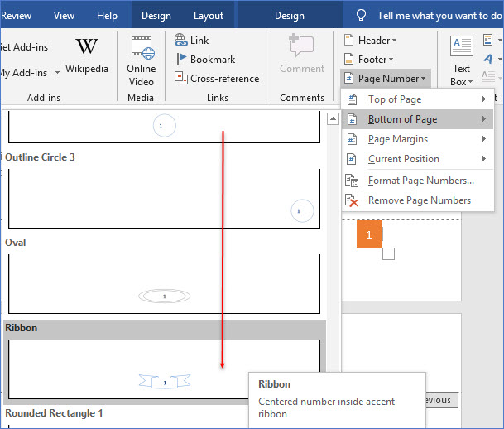Insert a Text Box
The height and width of the screenshot is (429, 504).
coord(461,60)
